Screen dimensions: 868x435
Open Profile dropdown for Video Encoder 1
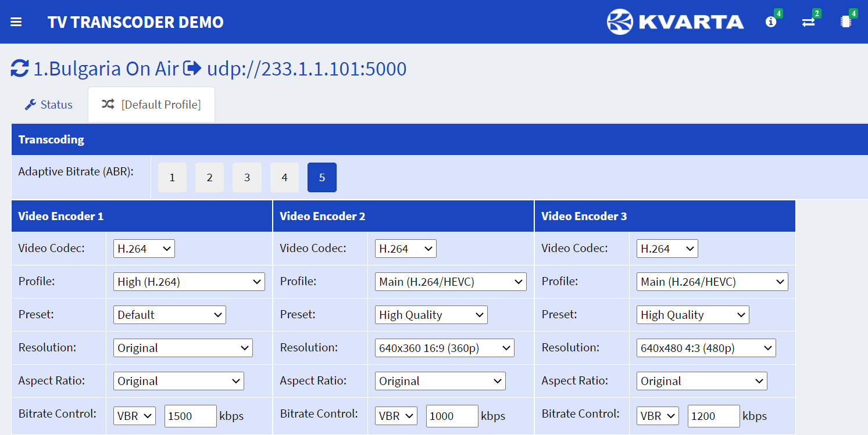click(x=189, y=282)
